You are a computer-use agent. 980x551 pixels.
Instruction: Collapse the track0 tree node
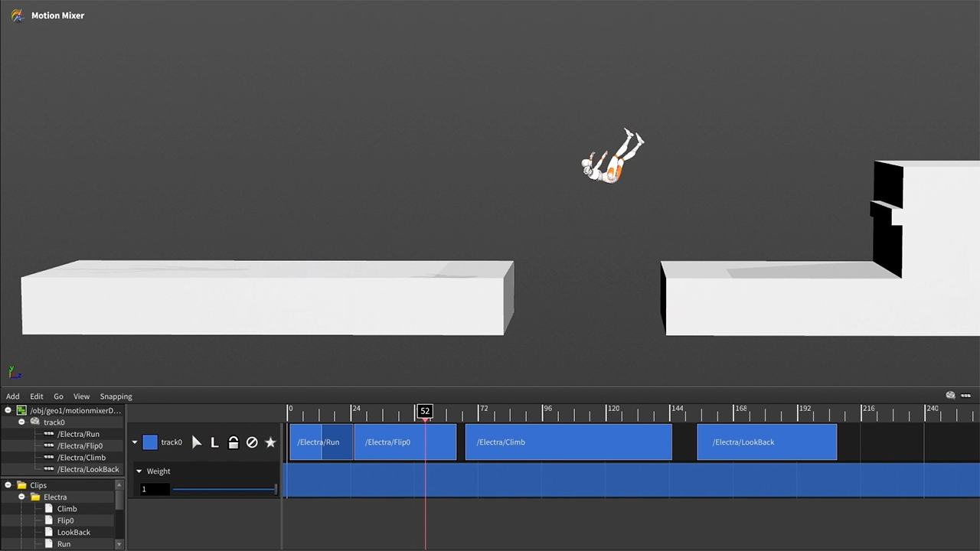click(21, 422)
